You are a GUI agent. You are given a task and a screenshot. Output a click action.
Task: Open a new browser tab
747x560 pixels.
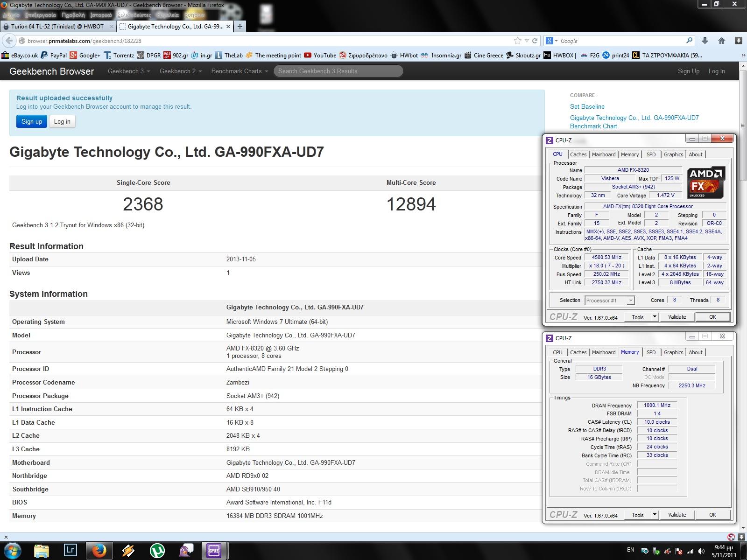[240, 27]
